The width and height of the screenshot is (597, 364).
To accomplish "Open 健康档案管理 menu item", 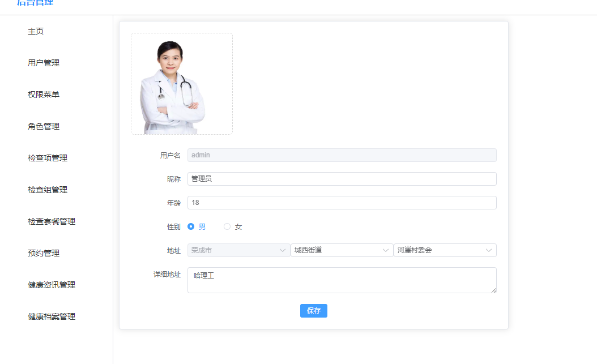I will coord(52,316).
